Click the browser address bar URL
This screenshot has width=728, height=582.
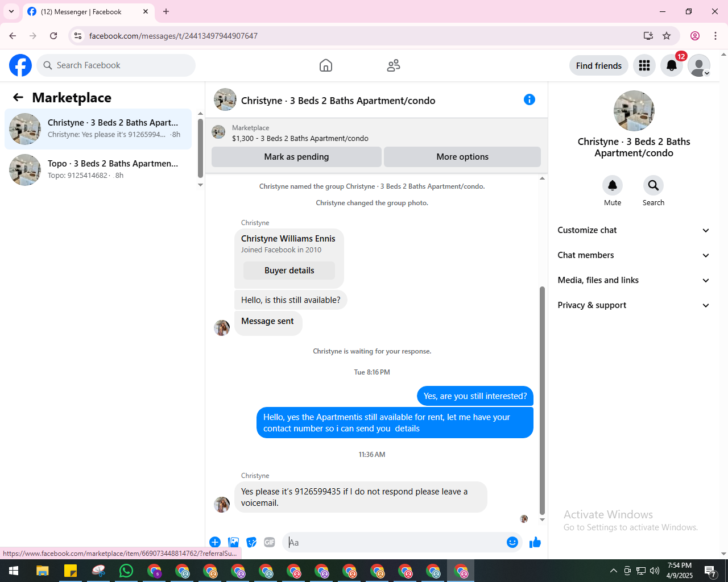(173, 36)
